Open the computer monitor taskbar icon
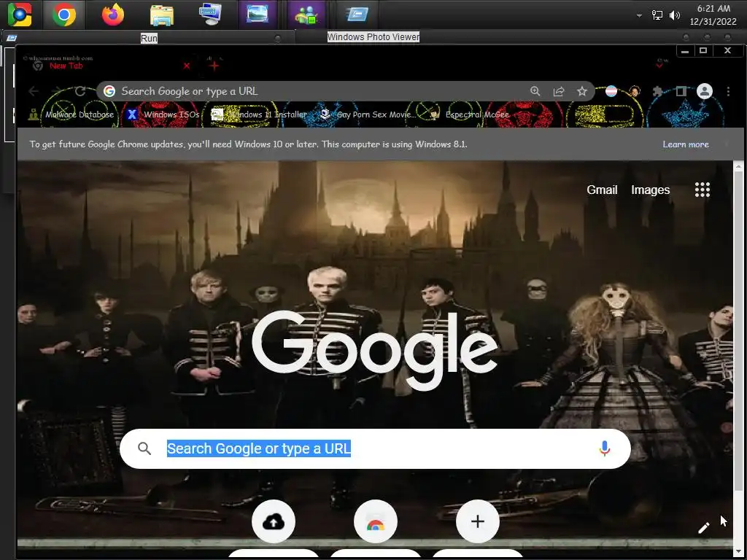 pyautogui.click(x=210, y=15)
